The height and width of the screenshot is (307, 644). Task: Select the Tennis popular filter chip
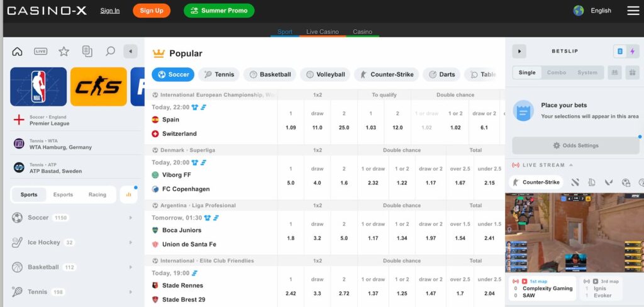coord(219,74)
